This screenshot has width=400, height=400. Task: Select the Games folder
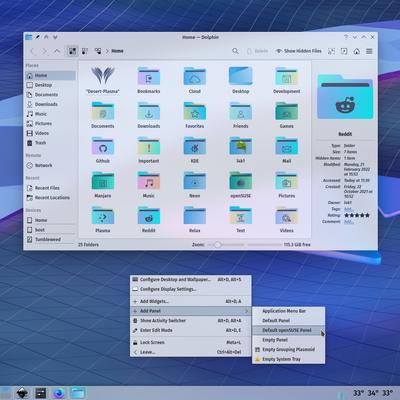pyautogui.click(x=287, y=111)
